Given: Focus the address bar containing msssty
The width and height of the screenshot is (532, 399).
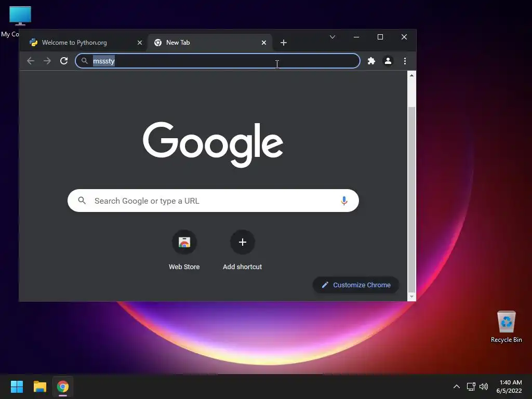Looking at the screenshot, I should (x=218, y=61).
